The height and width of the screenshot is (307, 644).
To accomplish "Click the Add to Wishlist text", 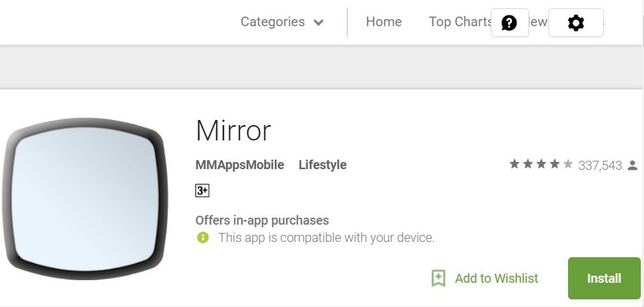I will pyautogui.click(x=496, y=278).
